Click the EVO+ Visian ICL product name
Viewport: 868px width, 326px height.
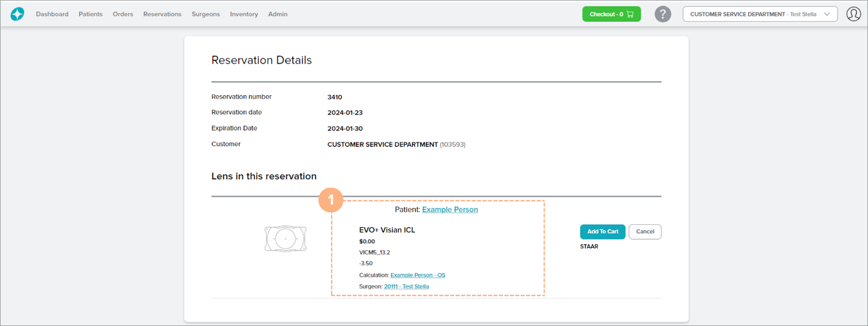point(387,230)
